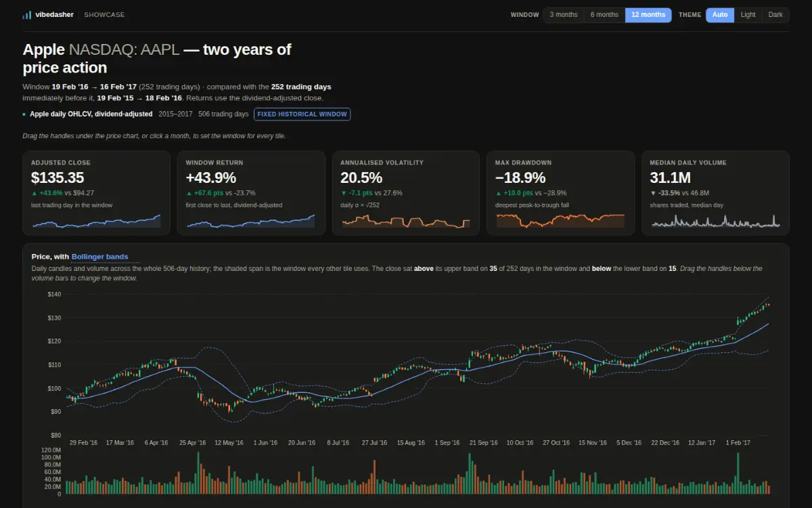Click the $80 price axis label
This screenshot has height=508, width=812.
pyautogui.click(x=55, y=435)
